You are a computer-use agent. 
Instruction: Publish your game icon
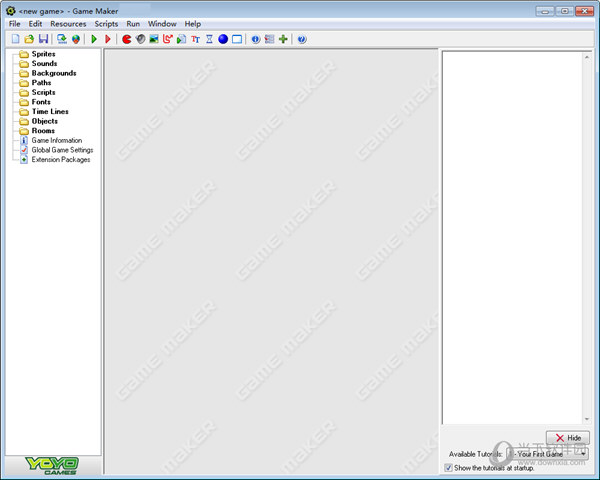76,39
